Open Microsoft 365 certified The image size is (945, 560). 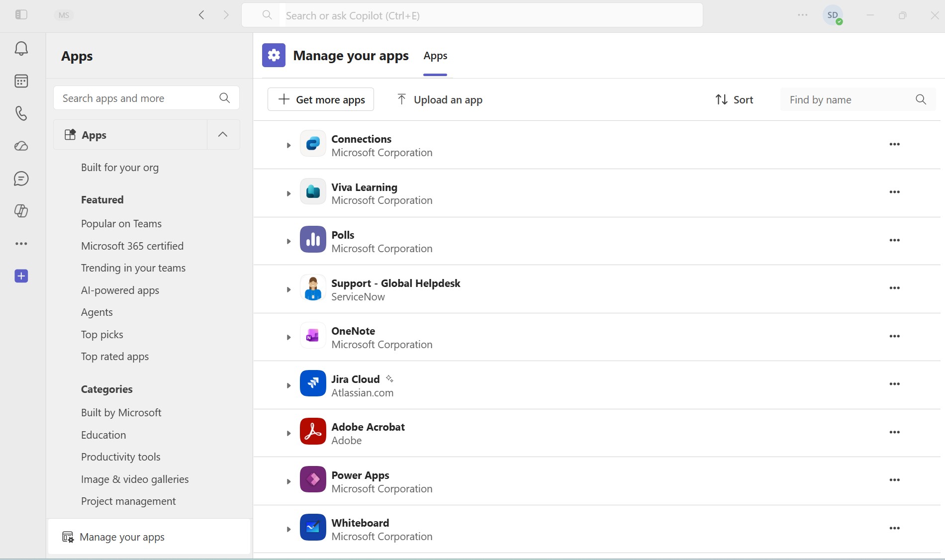point(132,246)
